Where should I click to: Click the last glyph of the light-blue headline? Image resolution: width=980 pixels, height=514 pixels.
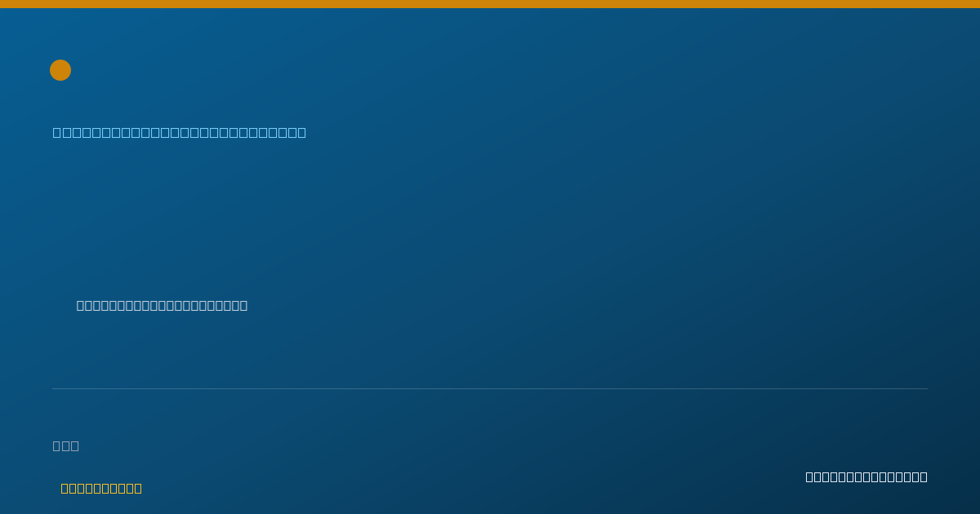click(x=301, y=132)
